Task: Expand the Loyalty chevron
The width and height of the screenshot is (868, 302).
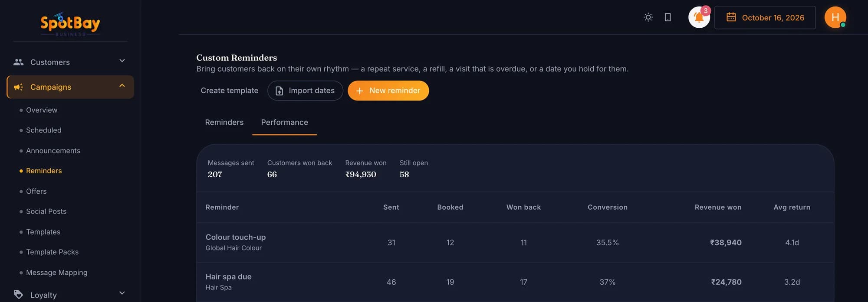Action: point(122,293)
